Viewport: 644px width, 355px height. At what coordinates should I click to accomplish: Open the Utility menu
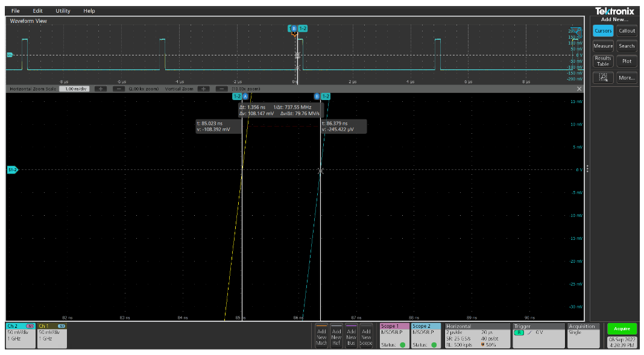point(63,11)
